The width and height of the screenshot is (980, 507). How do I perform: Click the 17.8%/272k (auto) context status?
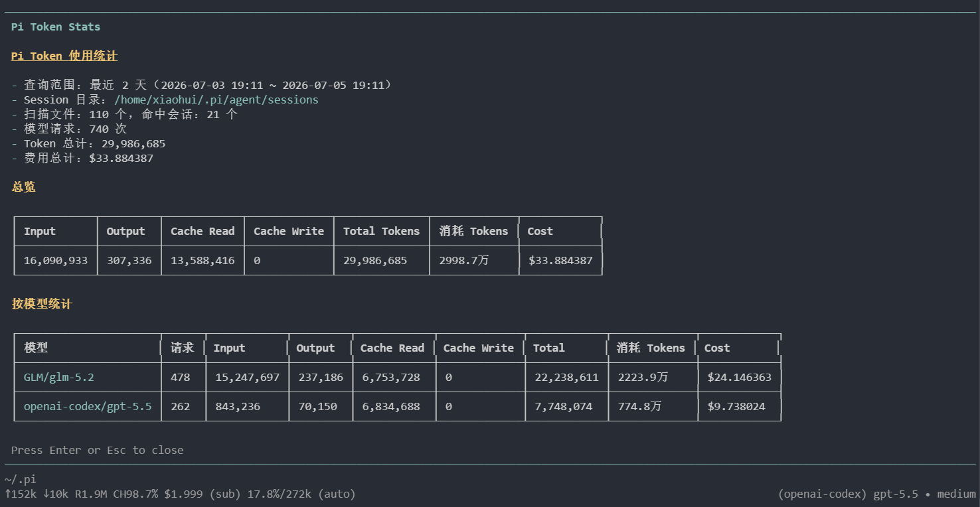coord(301,494)
